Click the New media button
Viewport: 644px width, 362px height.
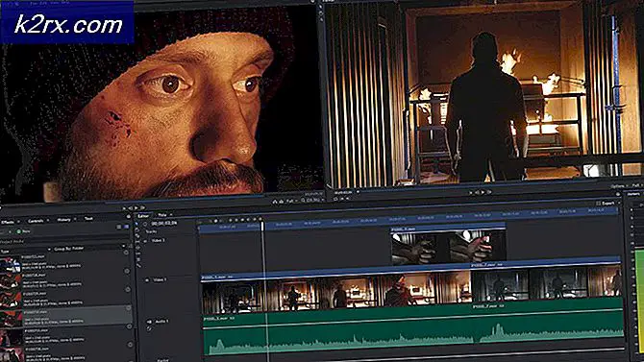[x=24, y=231]
